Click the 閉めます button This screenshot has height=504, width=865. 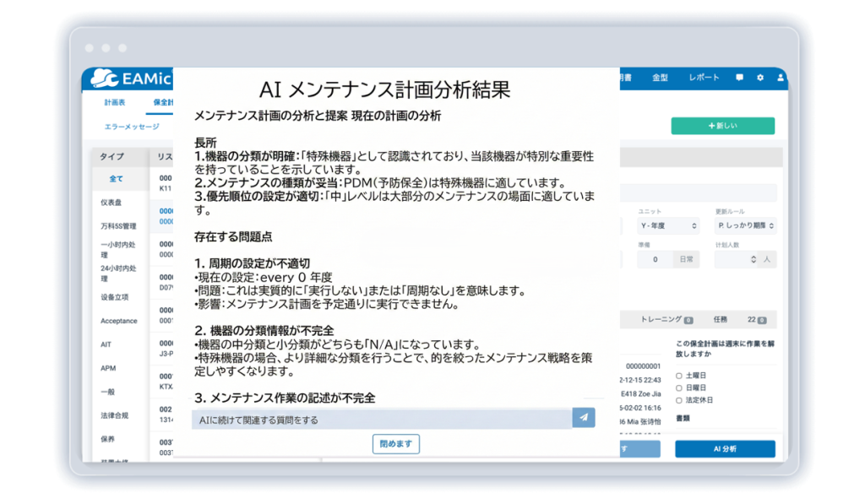pos(395,444)
